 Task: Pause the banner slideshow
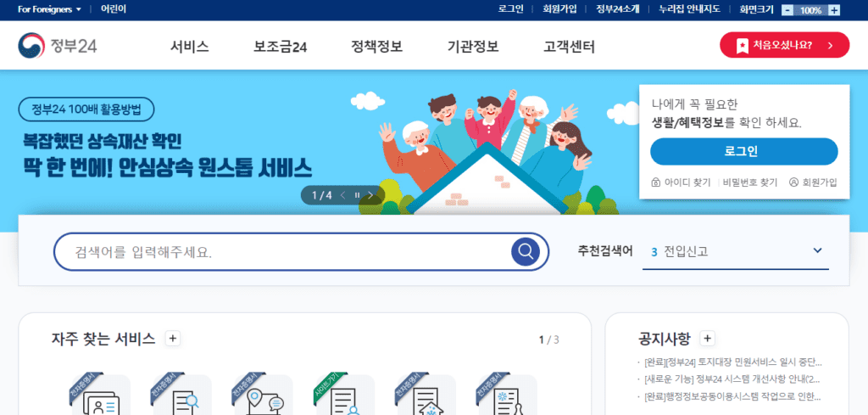[x=357, y=195]
